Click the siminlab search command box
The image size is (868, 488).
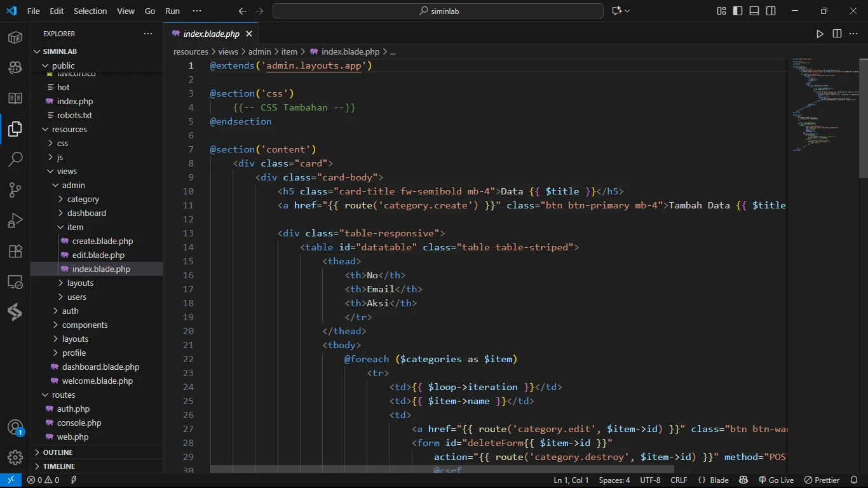pyautogui.click(x=438, y=11)
